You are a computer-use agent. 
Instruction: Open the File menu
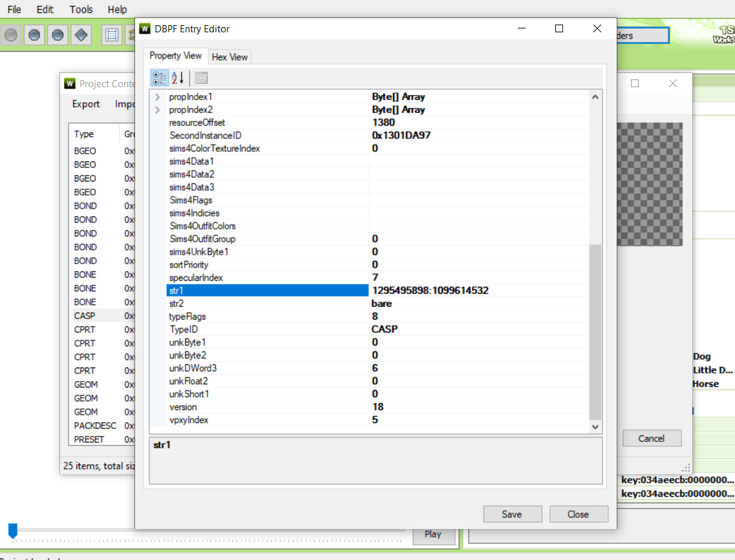pos(14,9)
